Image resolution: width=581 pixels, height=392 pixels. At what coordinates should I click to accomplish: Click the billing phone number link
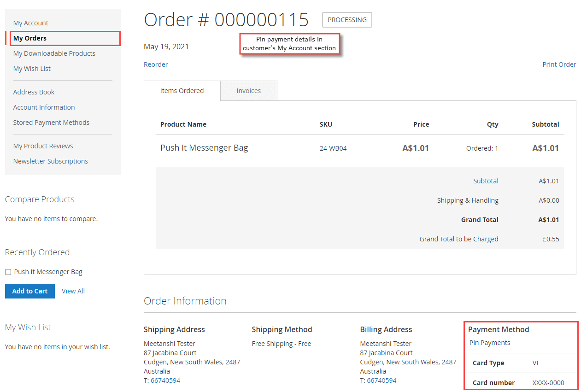pyautogui.click(x=381, y=380)
